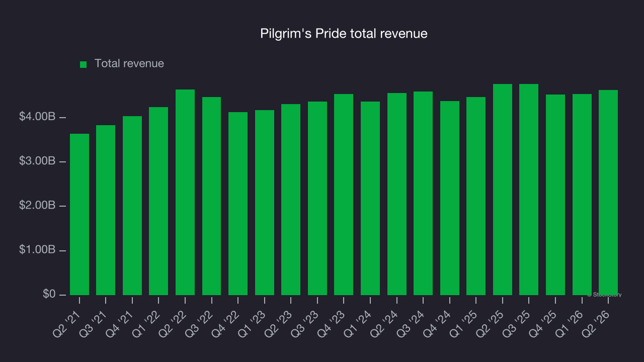Select the Q3 '23 revenue bar

pos(317,198)
